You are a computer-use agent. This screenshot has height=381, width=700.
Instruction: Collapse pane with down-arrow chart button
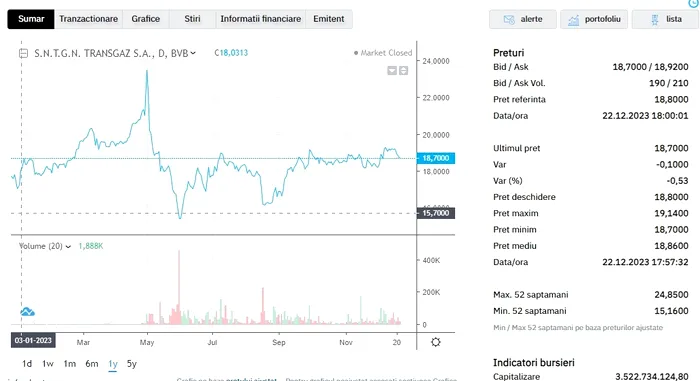392,71
